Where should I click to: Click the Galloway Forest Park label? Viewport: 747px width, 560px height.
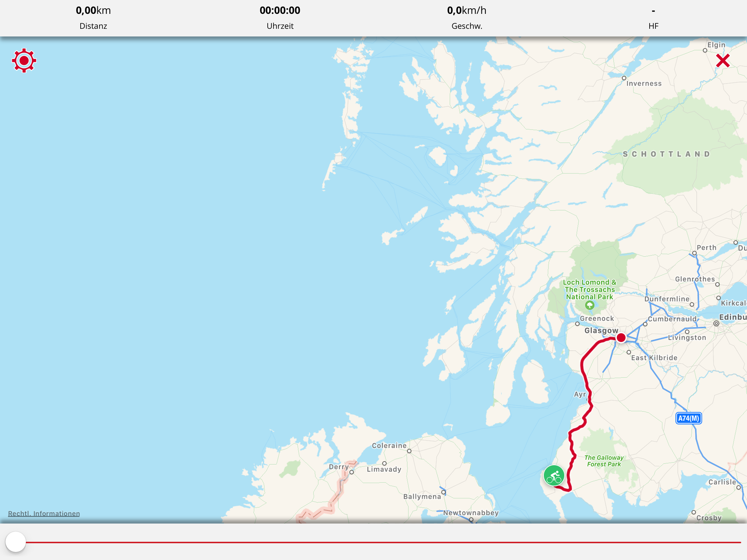tap(604, 461)
